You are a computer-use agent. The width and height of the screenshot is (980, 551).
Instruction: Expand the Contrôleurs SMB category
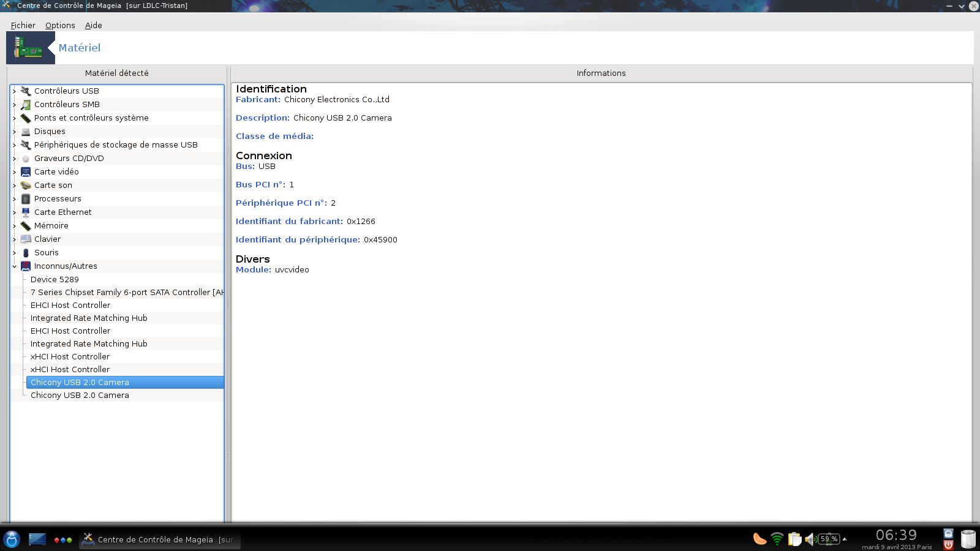pyautogui.click(x=14, y=105)
